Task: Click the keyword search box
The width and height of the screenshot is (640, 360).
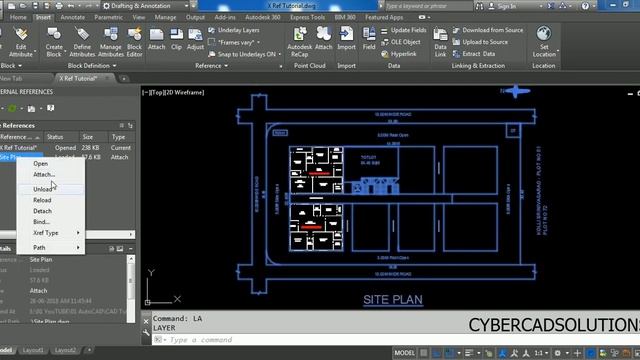Action: pyautogui.click(x=428, y=6)
